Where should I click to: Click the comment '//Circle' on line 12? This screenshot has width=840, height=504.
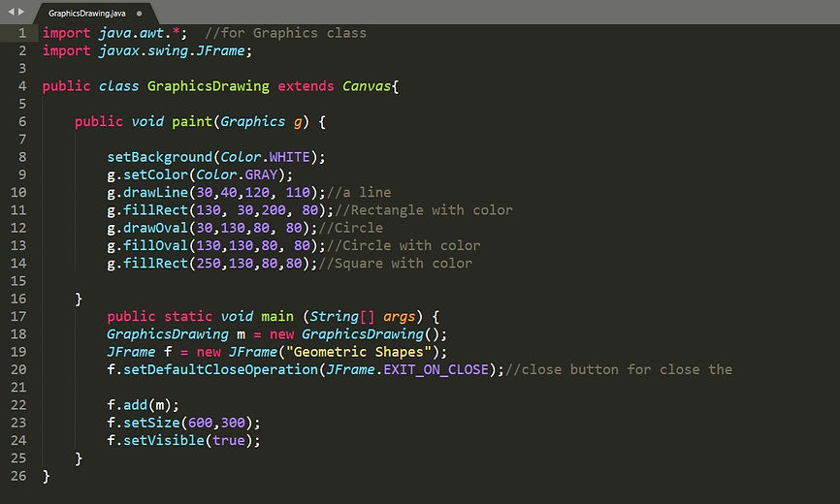pyautogui.click(x=351, y=228)
